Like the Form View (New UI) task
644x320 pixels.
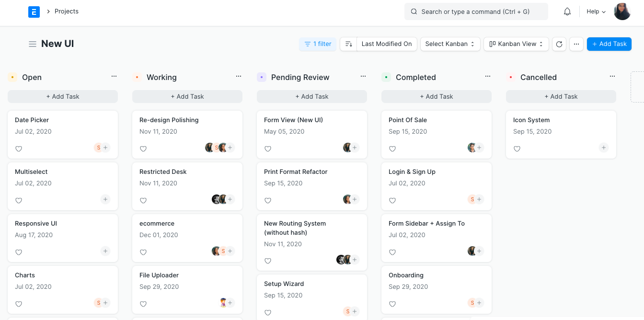[268, 149]
